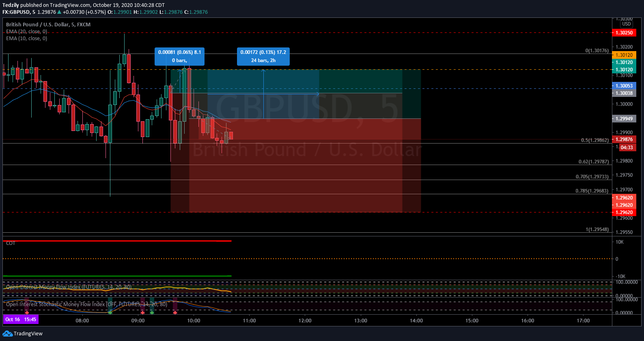Viewport: 644px width, 341px height.
Task: Select the FX:GBPUSD, 5 symbol header
Action: 19,12
